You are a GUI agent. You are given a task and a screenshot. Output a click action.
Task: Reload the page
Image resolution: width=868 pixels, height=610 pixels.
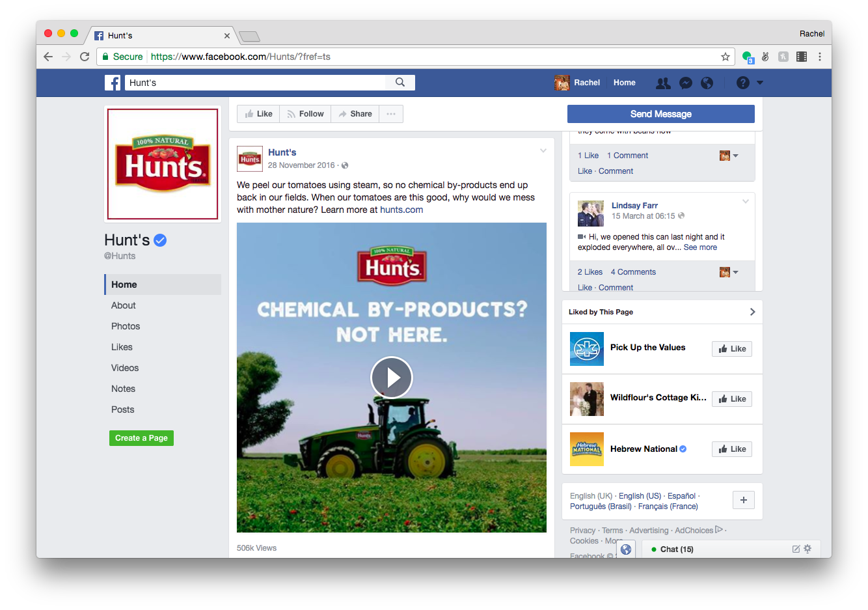pos(85,57)
